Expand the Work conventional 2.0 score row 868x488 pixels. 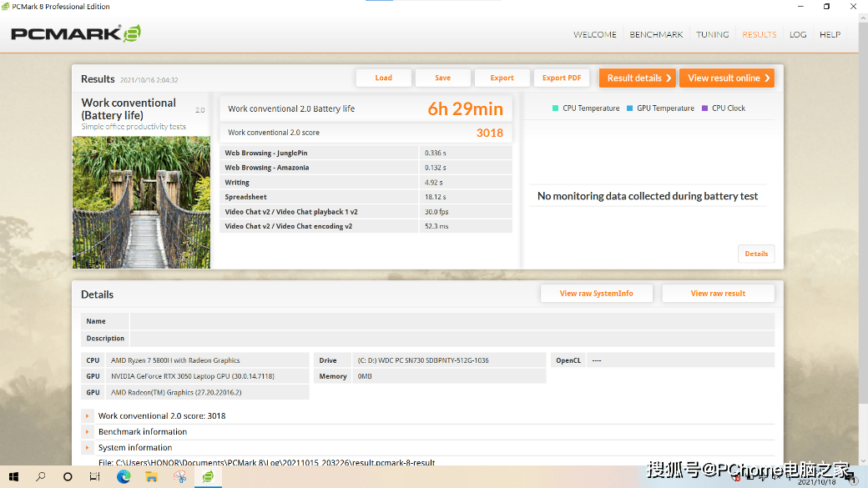click(x=87, y=415)
